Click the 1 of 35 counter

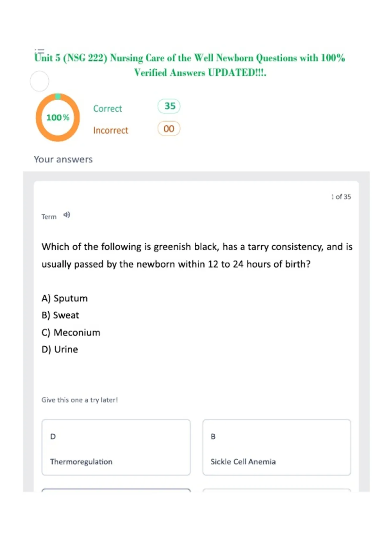(x=341, y=197)
